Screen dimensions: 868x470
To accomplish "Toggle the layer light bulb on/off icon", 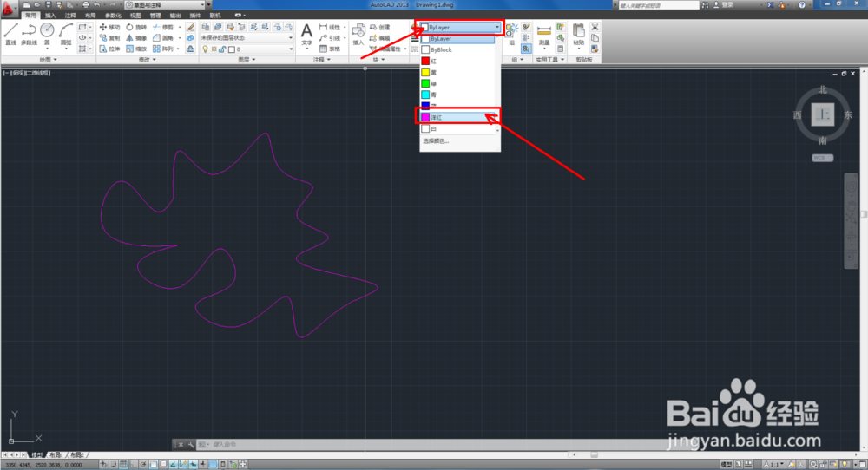I will click(206, 49).
